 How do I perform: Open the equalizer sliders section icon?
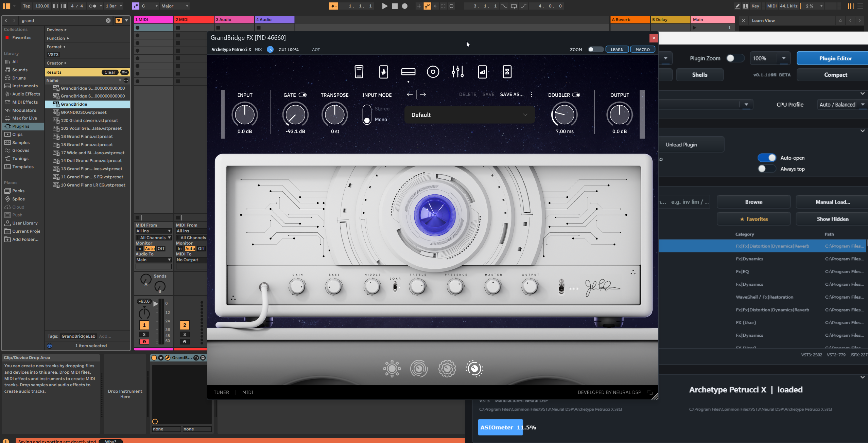[x=458, y=72]
